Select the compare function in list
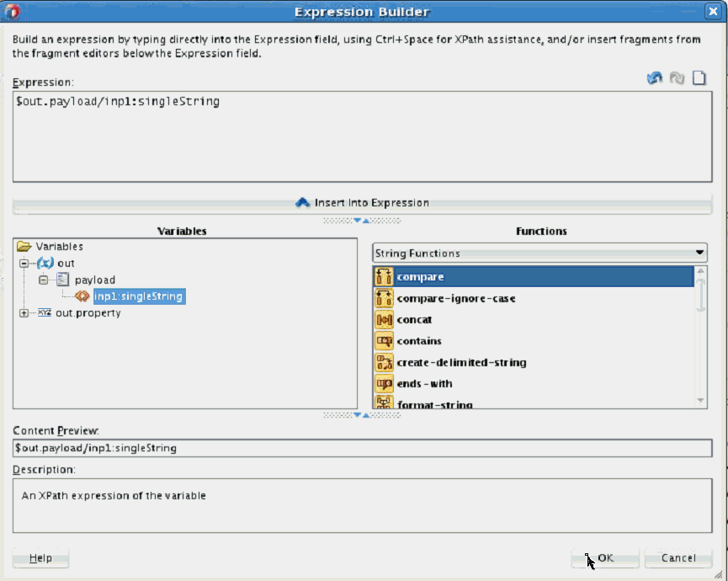The width and height of the screenshot is (728, 581). pyautogui.click(x=421, y=277)
